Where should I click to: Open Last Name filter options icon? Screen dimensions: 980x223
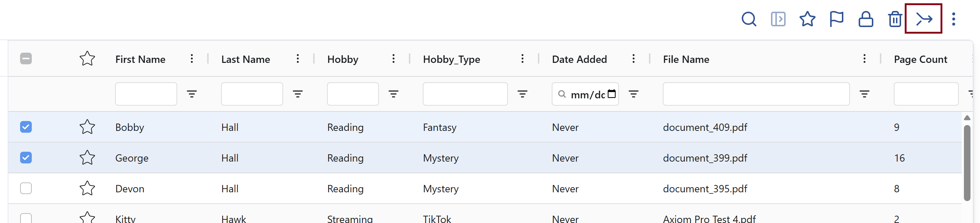click(297, 94)
